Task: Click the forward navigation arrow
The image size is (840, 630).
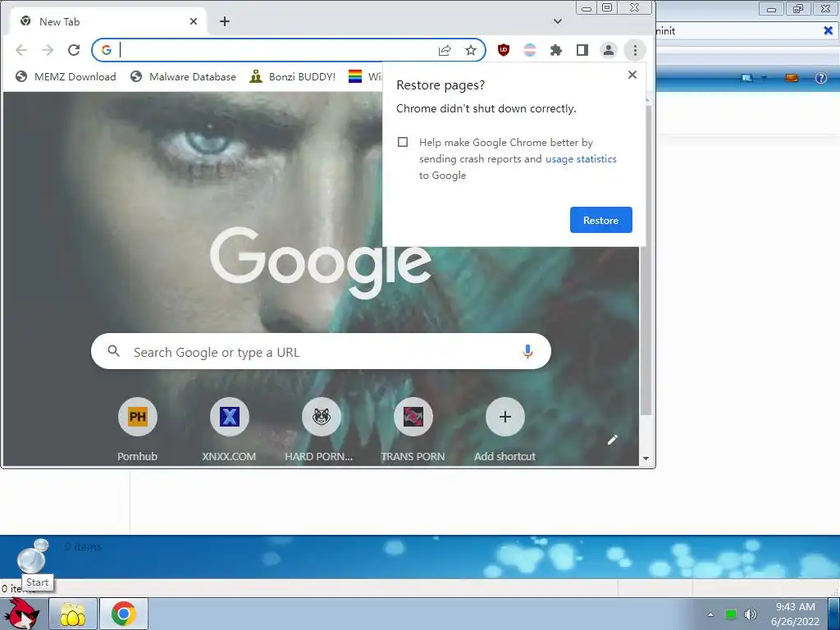Action: click(48, 50)
